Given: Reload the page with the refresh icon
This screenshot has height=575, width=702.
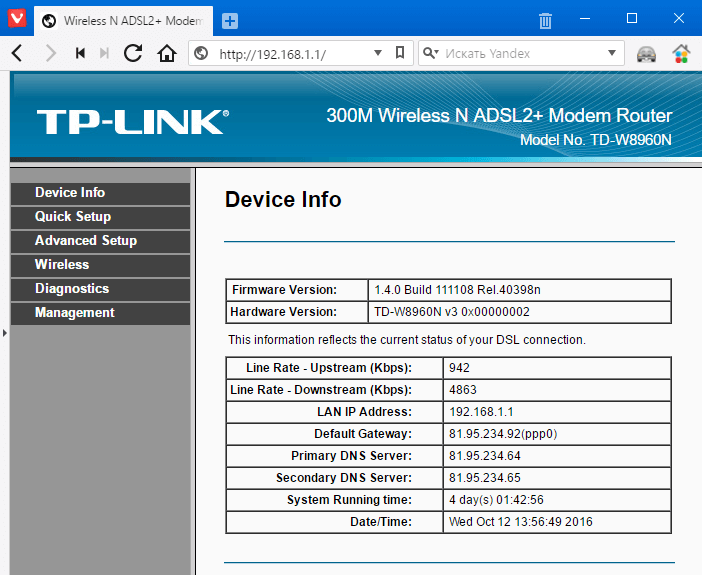Looking at the screenshot, I should 133,53.
